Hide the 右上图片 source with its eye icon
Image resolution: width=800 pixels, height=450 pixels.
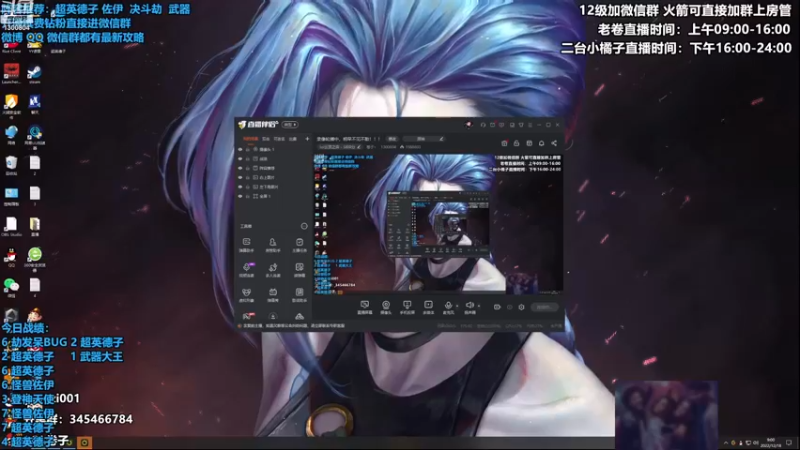[240, 178]
